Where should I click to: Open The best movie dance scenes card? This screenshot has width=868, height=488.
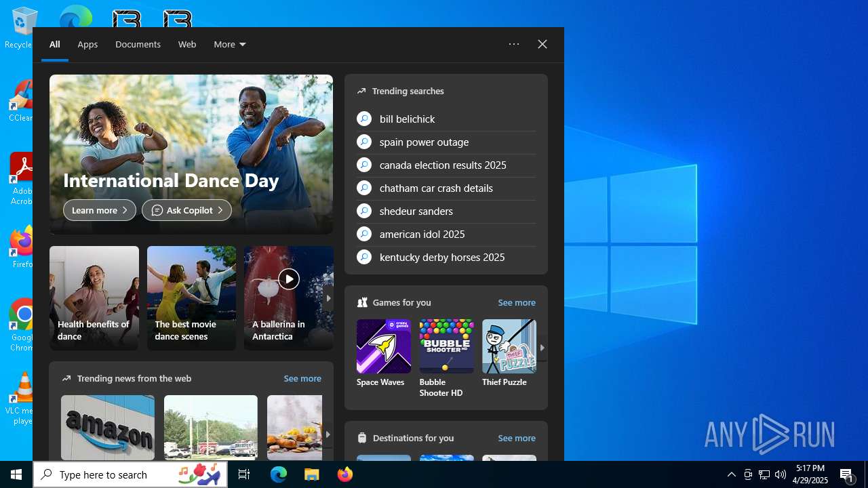click(191, 298)
